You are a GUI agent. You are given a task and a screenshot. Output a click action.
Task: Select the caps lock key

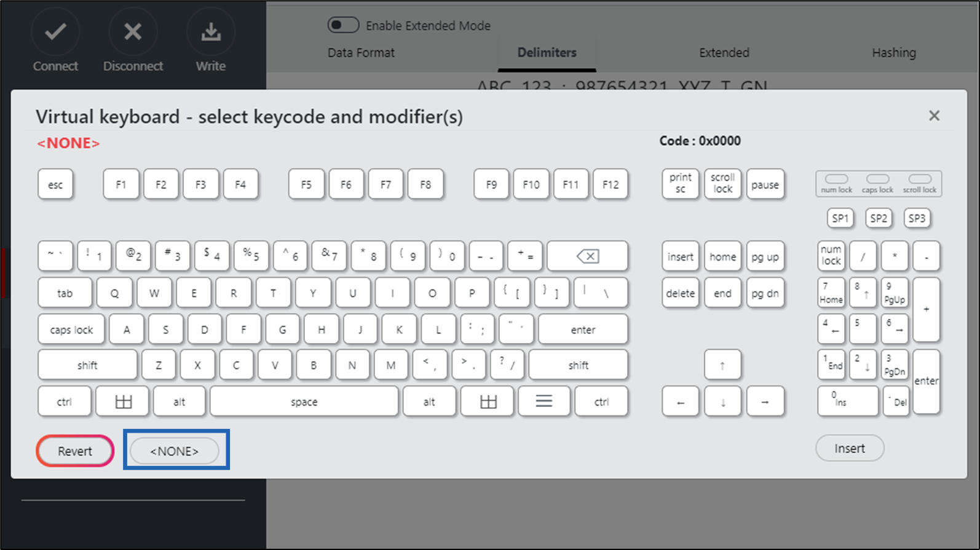[71, 329]
